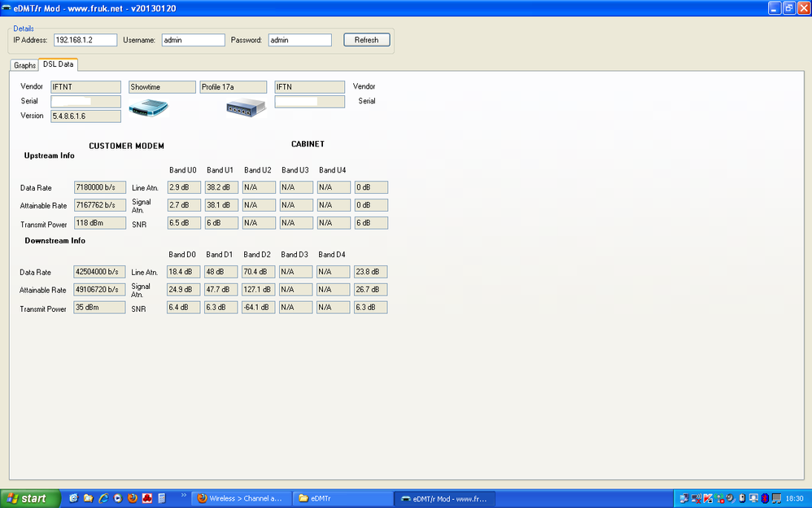Click downstream overall Signal Atn. 26.7 dB
The image size is (812, 508).
coord(371,289)
